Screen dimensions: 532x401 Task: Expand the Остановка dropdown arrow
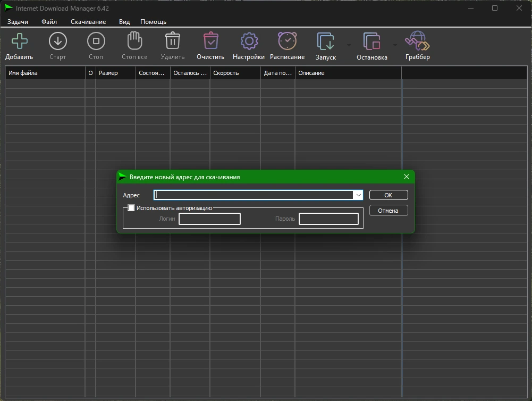tap(395, 45)
